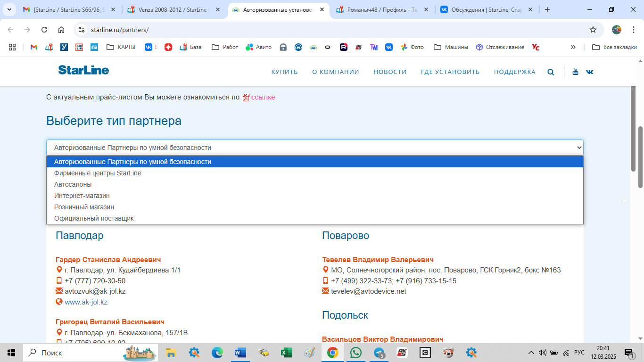Switch to StarLine S66/96 Gmail tab
Screen dimensions: 644x362
[70, 9]
